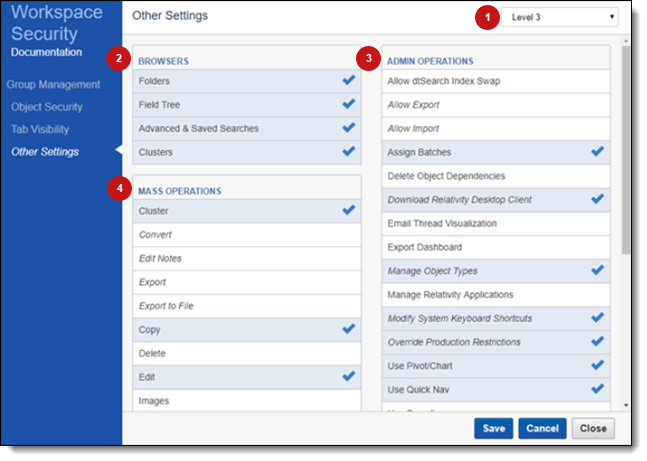Enable the Convert mass operation
The height and width of the screenshot is (461, 647).
(247, 235)
